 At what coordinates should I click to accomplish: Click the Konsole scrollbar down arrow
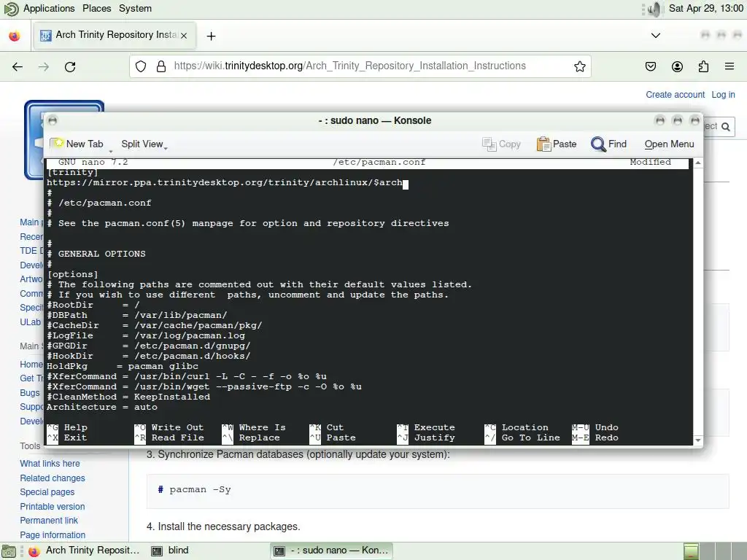pos(698,440)
